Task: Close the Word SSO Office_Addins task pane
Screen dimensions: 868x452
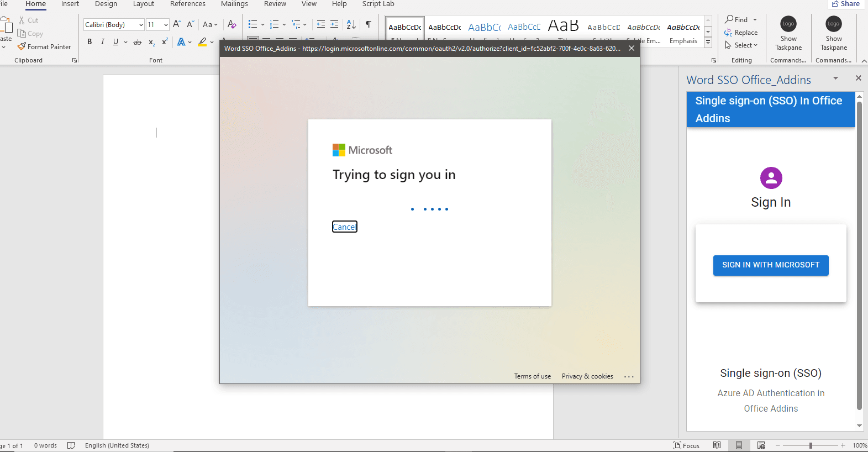Action: (858, 78)
